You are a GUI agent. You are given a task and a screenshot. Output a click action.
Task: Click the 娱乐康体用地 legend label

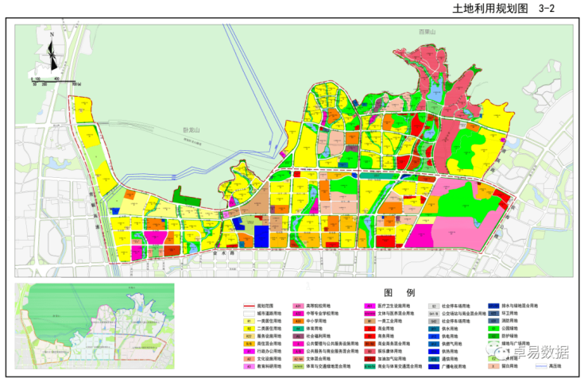point(390,352)
